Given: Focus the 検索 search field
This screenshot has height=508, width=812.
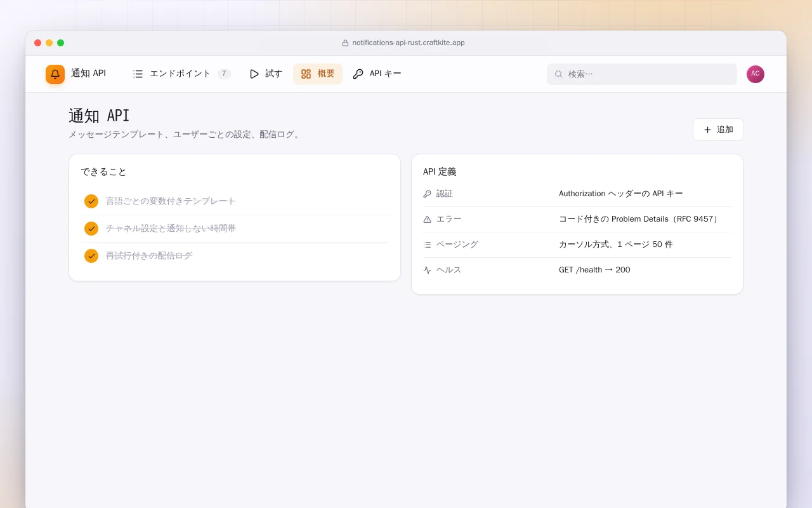Looking at the screenshot, I should [x=642, y=74].
